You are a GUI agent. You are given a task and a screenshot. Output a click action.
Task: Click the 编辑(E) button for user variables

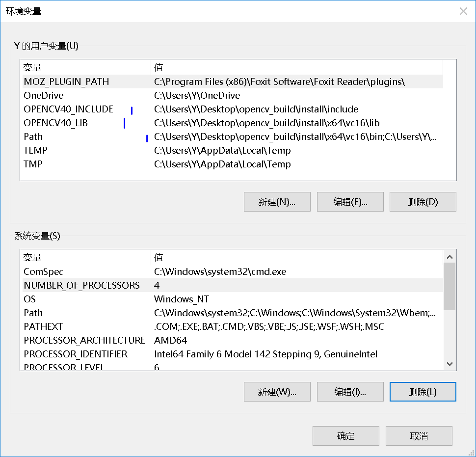350,202
